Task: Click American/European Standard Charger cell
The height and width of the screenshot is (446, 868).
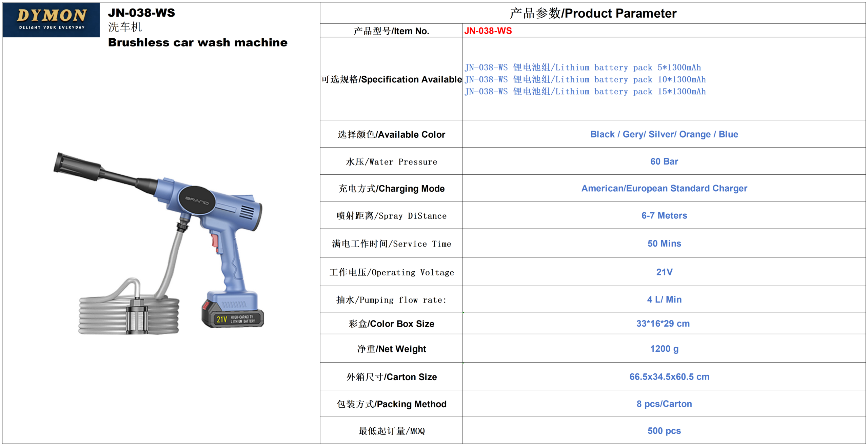Action: [x=664, y=188]
